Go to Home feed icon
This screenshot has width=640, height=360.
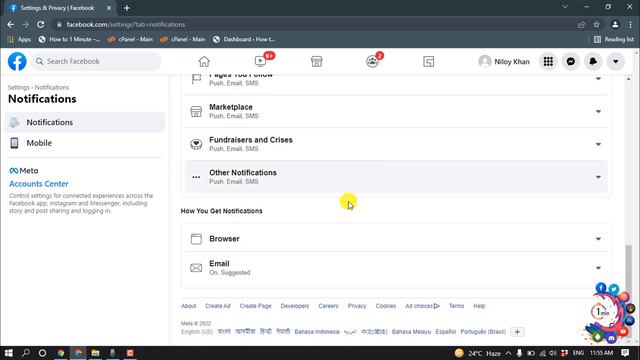204,62
